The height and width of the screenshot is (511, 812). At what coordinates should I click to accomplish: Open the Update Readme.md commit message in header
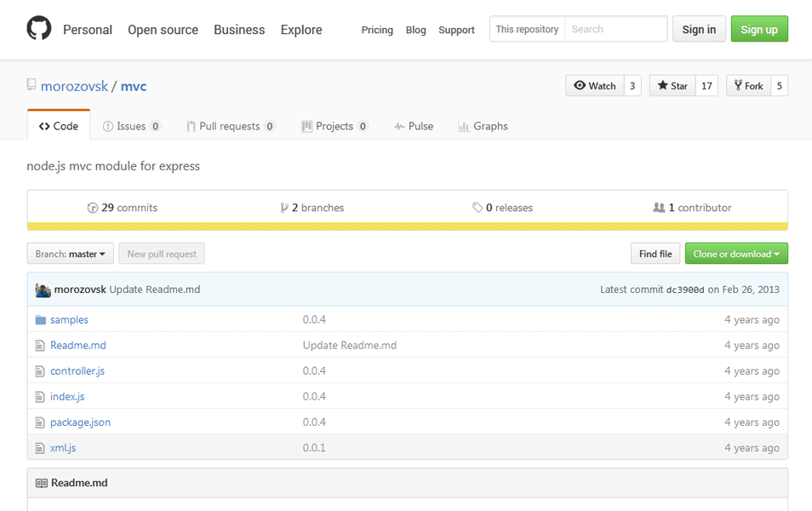pyautogui.click(x=155, y=290)
